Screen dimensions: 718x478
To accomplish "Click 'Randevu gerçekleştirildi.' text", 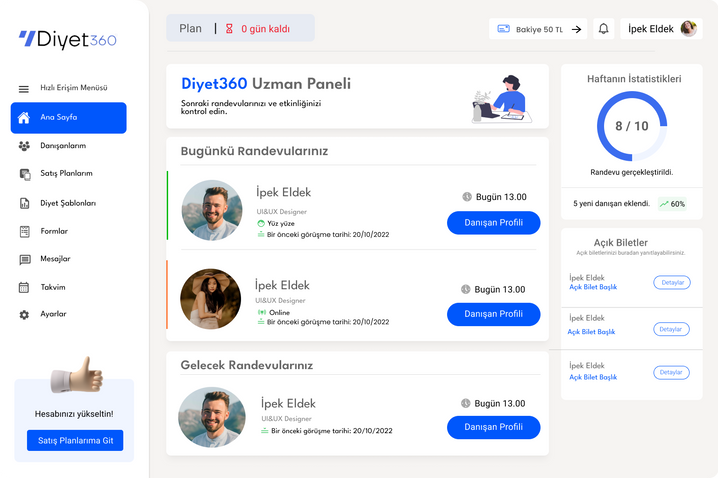I will (631, 173).
